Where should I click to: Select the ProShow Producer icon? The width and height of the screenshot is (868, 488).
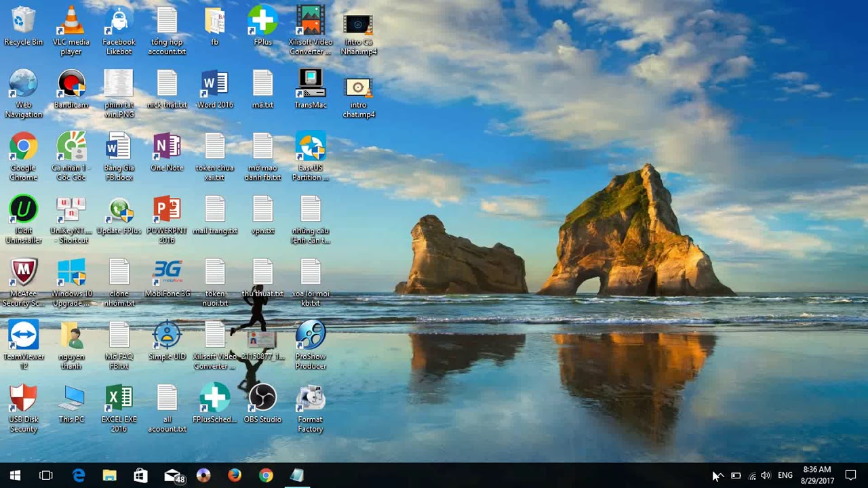(x=311, y=346)
